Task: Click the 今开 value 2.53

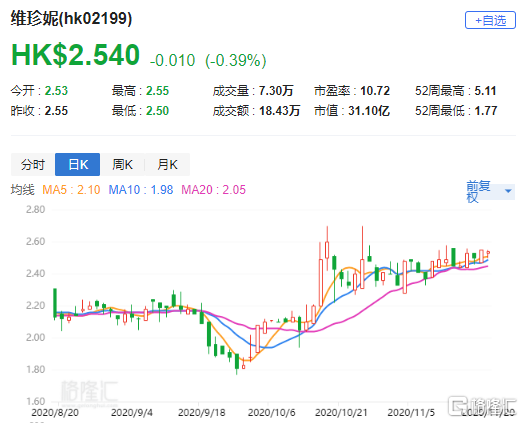Action: tap(56, 91)
